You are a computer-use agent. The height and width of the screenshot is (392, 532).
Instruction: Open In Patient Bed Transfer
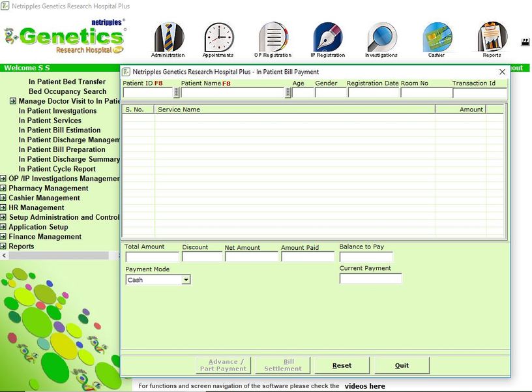tap(67, 82)
